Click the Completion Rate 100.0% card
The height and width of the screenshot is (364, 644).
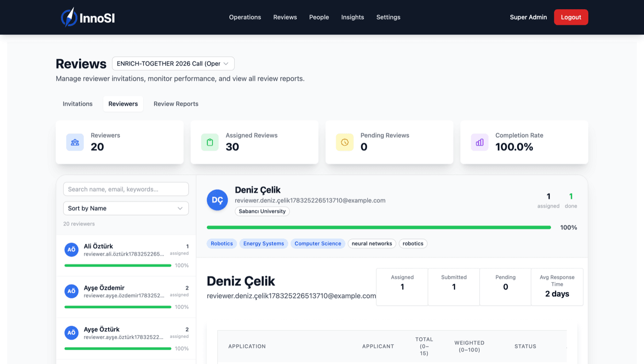[524, 142]
